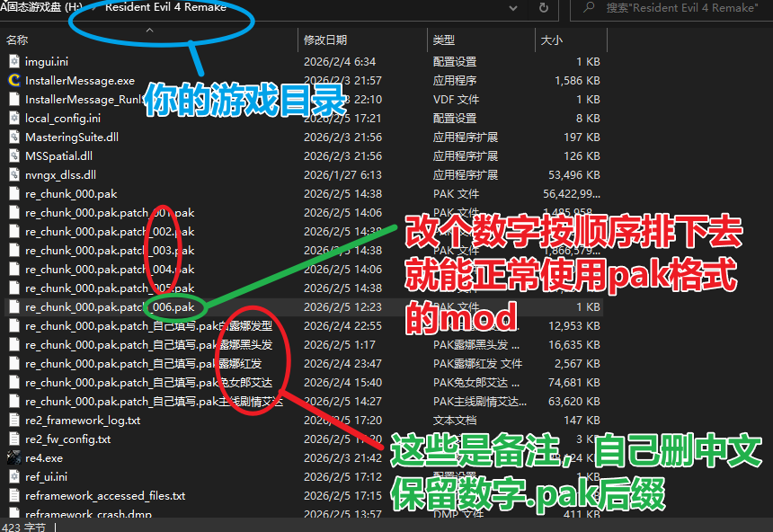Click the re4.exe game icon
773x532 pixels.
click(x=13, y=458)
